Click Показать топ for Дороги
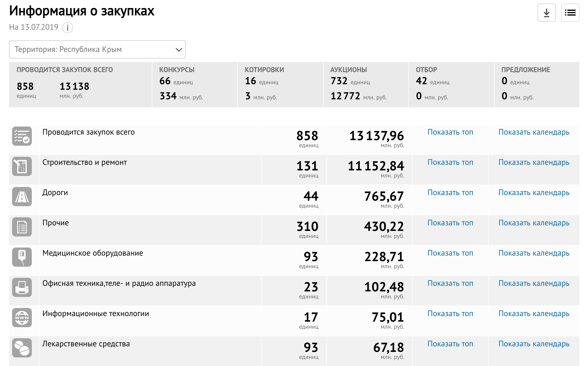The image size is (588, 366). click(450, 193)
